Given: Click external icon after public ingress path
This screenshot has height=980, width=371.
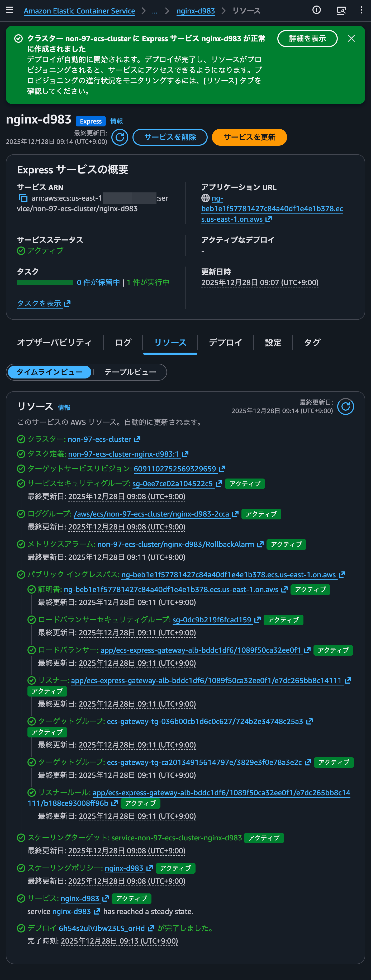Looking at the screenshot, I should tap(342, 574).
